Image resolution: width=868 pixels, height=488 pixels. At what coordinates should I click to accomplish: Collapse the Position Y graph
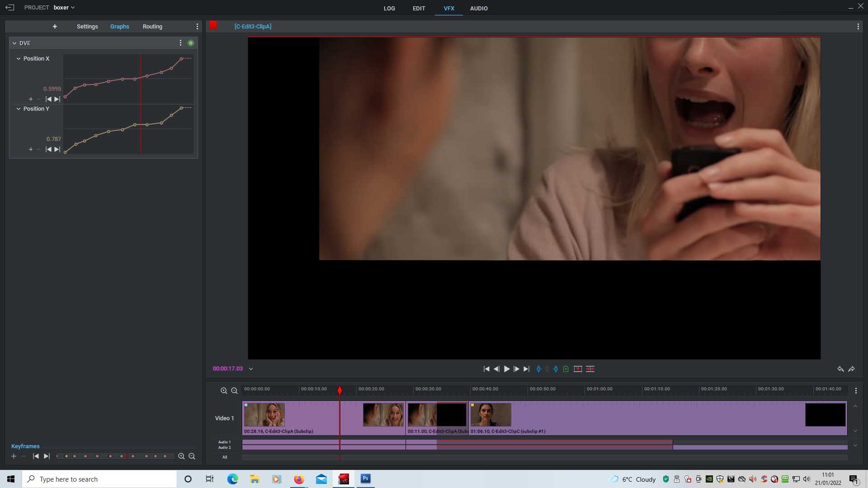19,109
